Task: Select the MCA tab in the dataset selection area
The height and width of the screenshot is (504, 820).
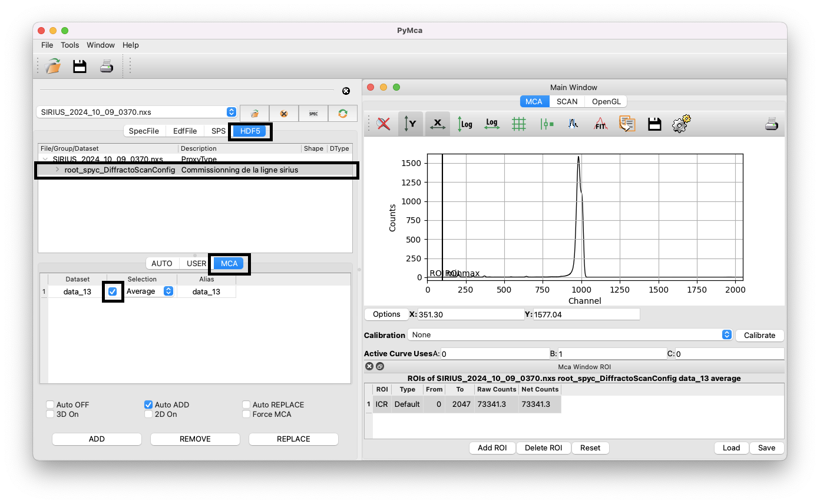Action: 229,263
